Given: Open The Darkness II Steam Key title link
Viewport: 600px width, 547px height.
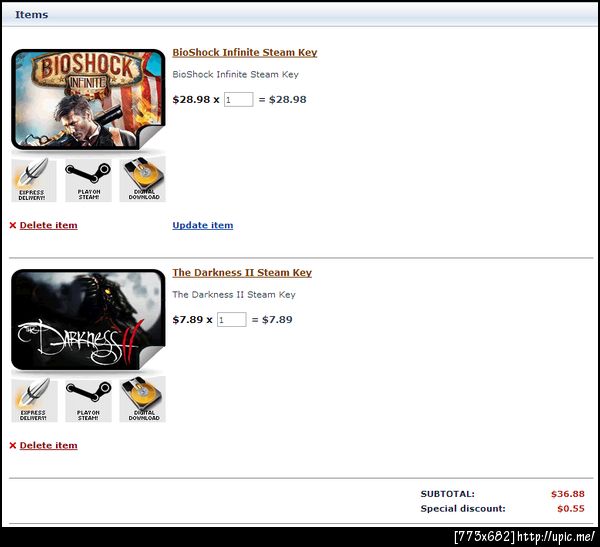Looking at the screenshot, I should click(x=242, y=273).
